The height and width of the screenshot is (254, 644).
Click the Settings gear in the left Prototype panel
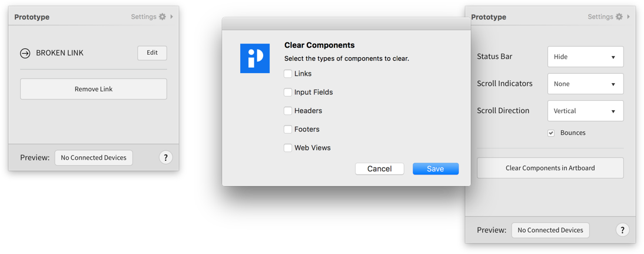tap(162, 17)
